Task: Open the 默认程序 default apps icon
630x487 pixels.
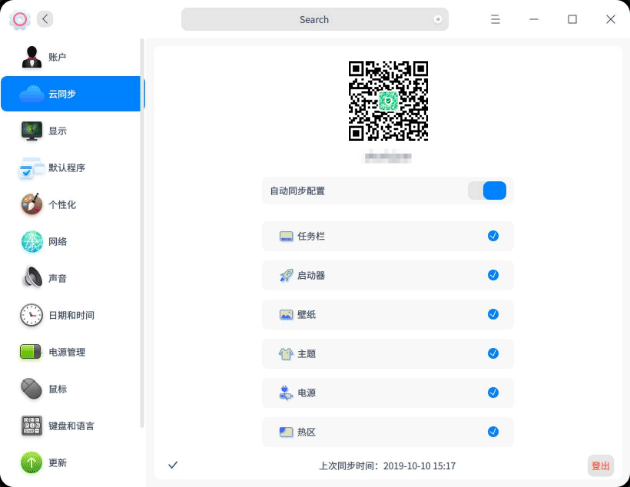Action: 31,168
